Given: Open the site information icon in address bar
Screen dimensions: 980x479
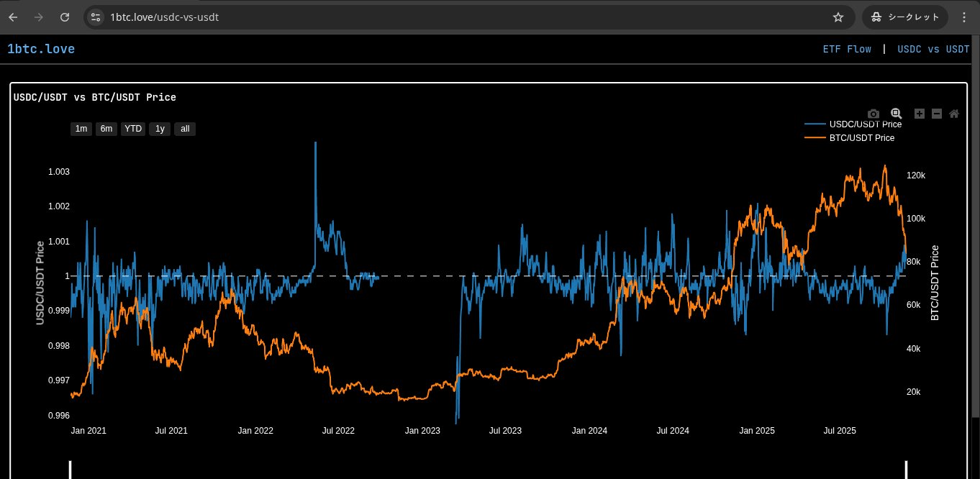Looking at the screenshot, I should click(x=96, y=17).
